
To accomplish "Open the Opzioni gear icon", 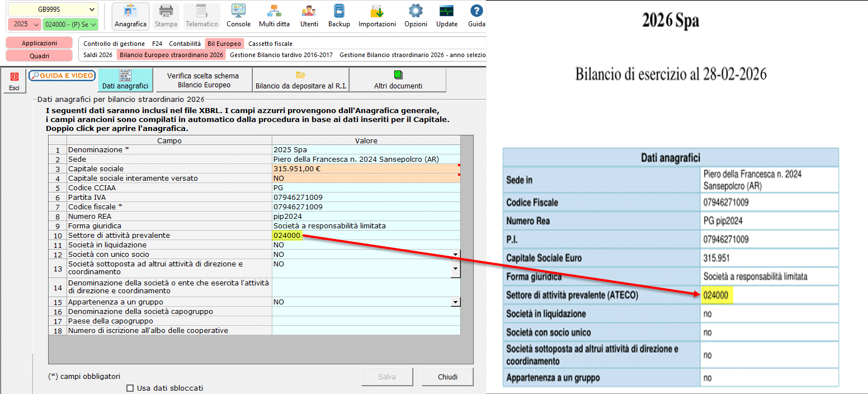I will (x=416, y=16).
